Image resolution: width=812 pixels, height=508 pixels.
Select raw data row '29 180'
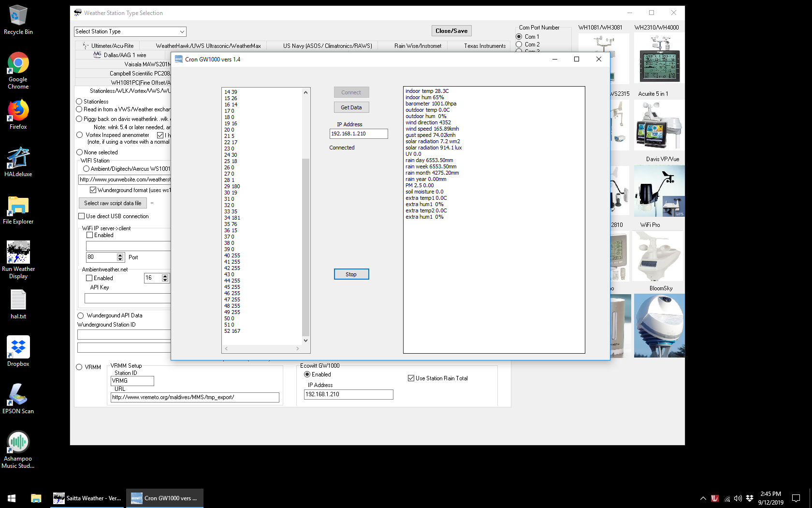[x=232, y=186]
